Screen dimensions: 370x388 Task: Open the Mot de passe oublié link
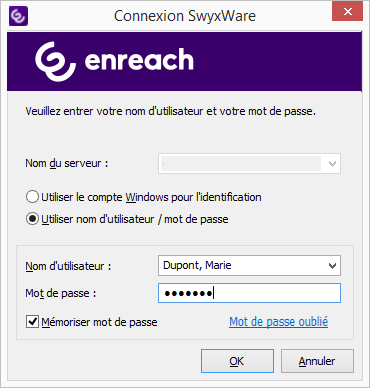click(279, 322)
